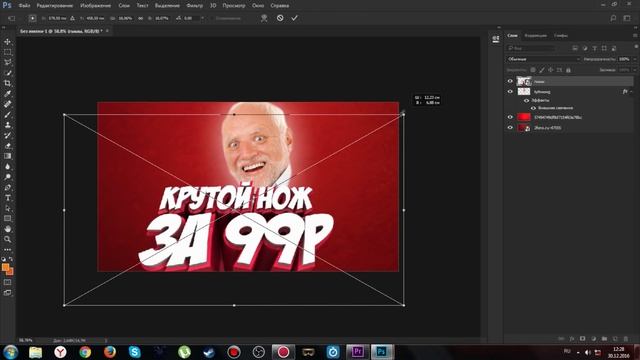
Task: Select the Eraser tool
Action: coord(7,146)
